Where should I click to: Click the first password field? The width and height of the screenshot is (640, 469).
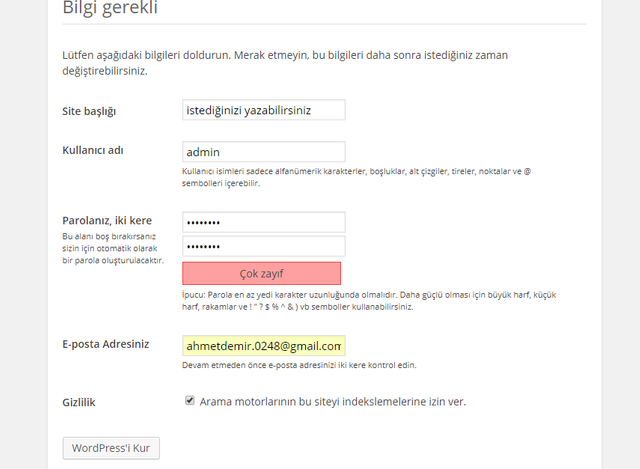click(263, 222)
